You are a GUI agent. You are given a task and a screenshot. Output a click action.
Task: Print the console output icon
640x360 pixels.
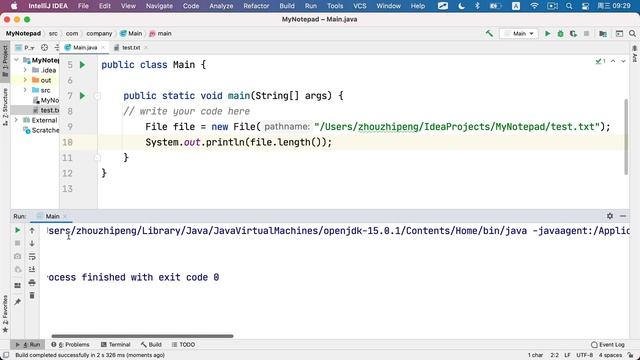pos(32,282)
